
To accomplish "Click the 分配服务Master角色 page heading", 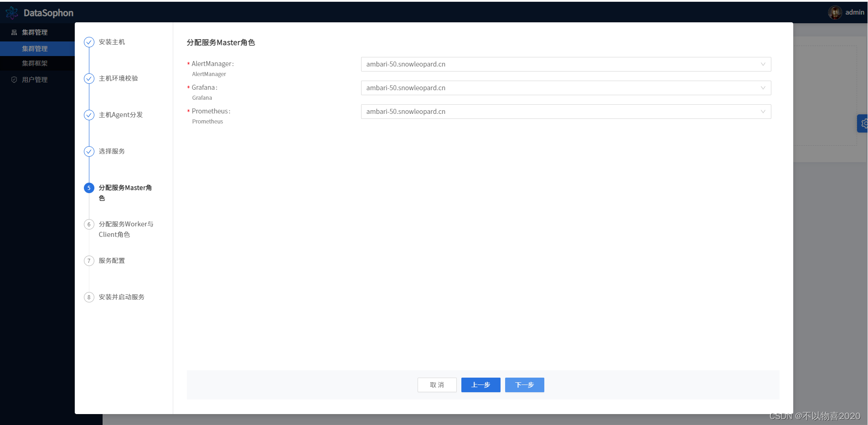I will coord(221,42).
